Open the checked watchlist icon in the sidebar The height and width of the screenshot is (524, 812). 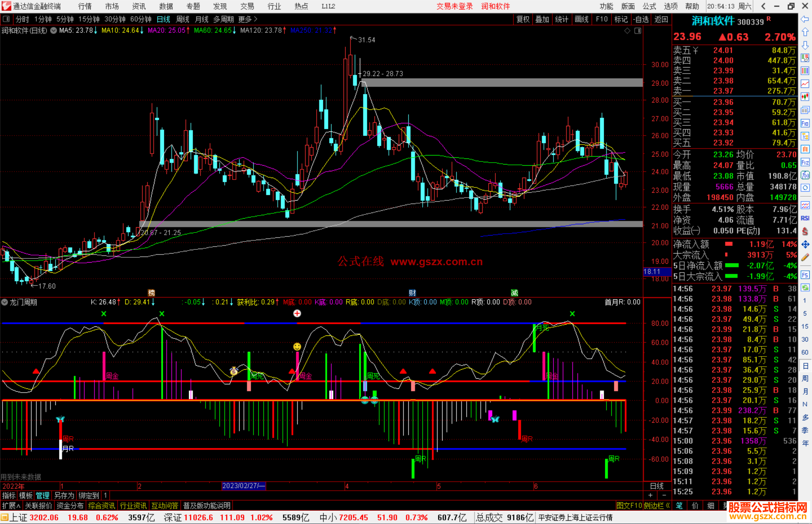(805, 58)
